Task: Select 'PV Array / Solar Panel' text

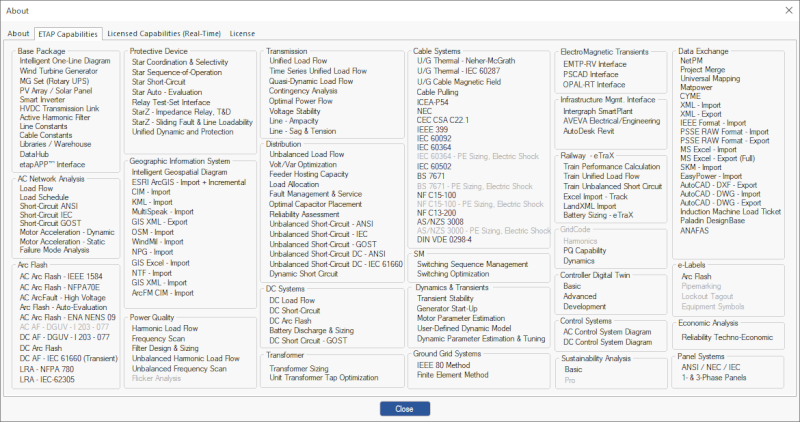Action: (x=56, y=91)
